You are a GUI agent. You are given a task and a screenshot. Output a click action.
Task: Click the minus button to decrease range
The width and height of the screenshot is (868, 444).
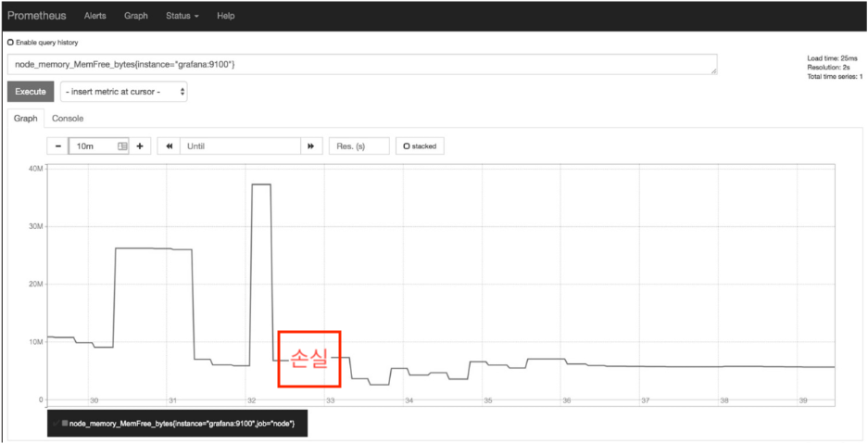(x=57, y=146)
